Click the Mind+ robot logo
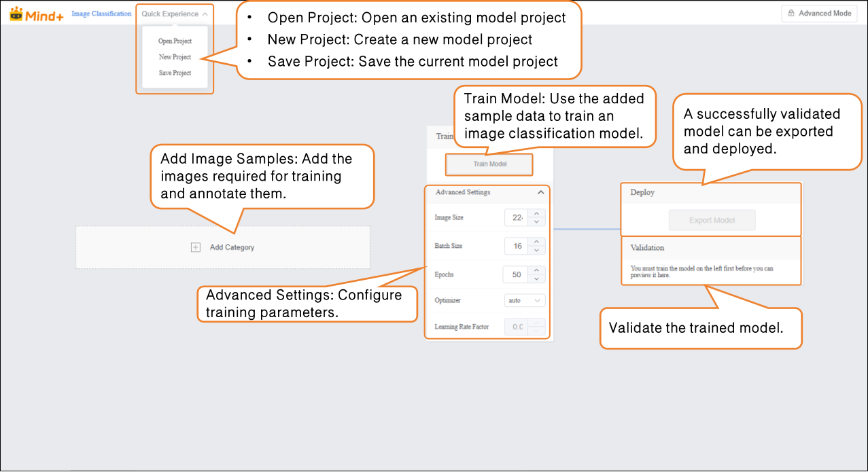Image resolution: width=868 pixels, height=472 pixels. click(16, 14)
